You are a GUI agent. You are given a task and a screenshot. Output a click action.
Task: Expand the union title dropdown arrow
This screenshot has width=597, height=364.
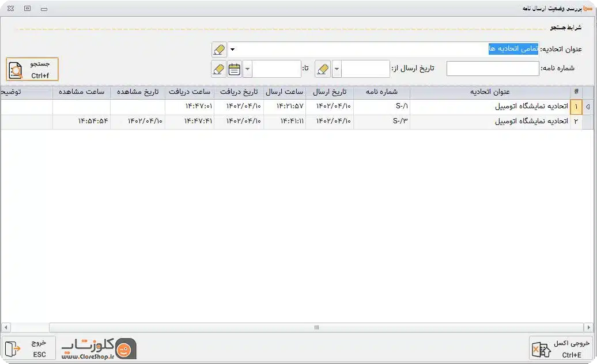pyautogui.click(x=232, y=50)
